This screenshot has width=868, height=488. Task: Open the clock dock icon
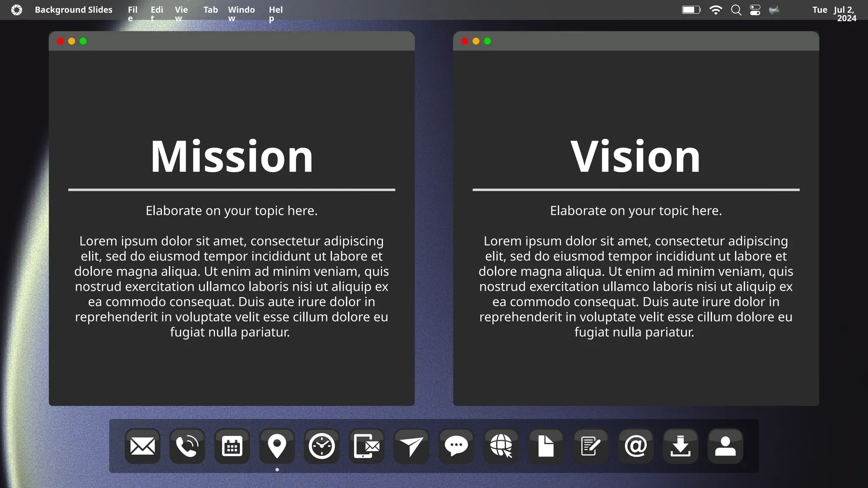tap(322, 446)
